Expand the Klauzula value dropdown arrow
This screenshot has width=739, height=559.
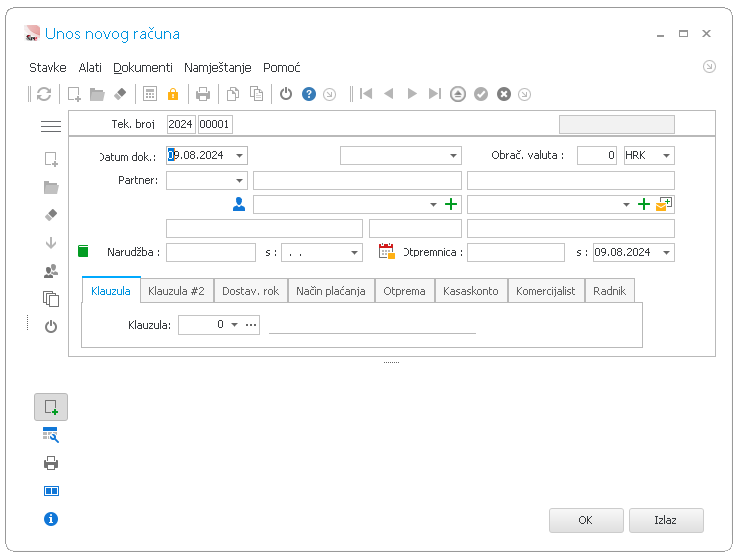pyautogui.click(x=234, y=325)
